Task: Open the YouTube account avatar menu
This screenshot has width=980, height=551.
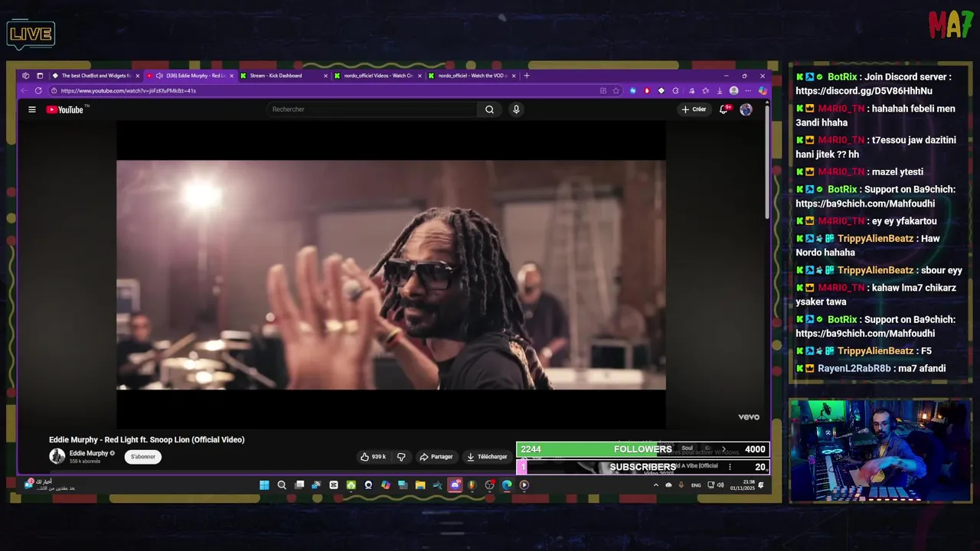Action: 746,109
